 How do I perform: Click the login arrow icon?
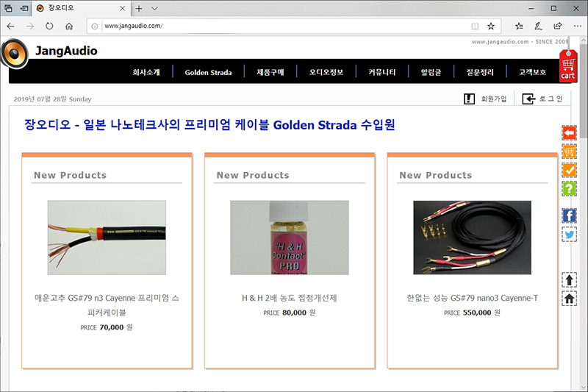(x=528, y=99)
